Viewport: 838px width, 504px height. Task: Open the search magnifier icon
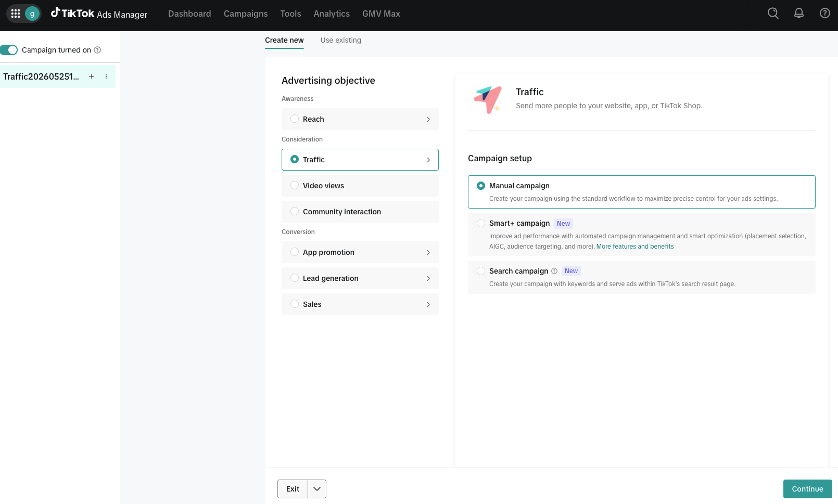[773, 14]
